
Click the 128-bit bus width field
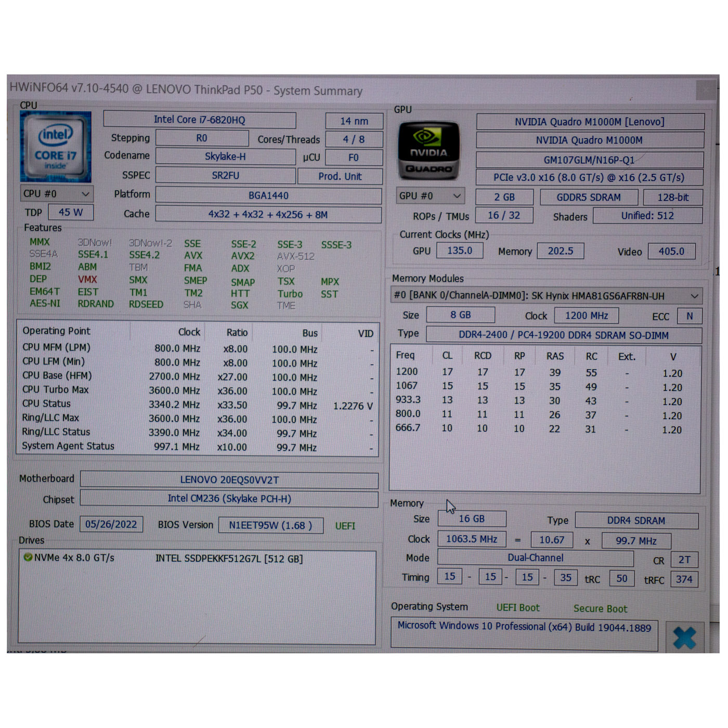(x=673, y=198)
